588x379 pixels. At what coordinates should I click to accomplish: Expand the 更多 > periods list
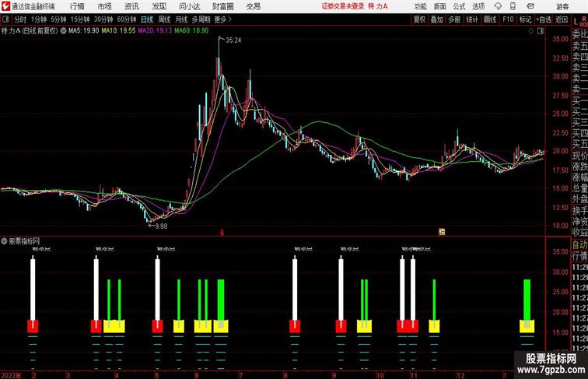222,19
